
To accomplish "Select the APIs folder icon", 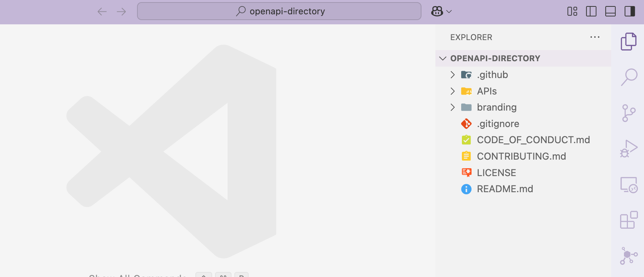I will click(466, 91).
